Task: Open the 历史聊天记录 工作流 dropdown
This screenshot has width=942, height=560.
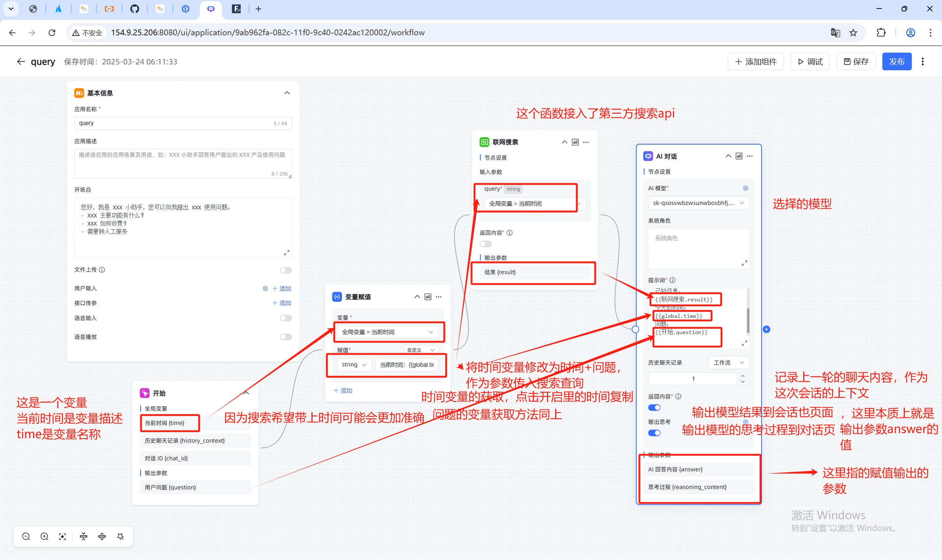Action: 728,362
